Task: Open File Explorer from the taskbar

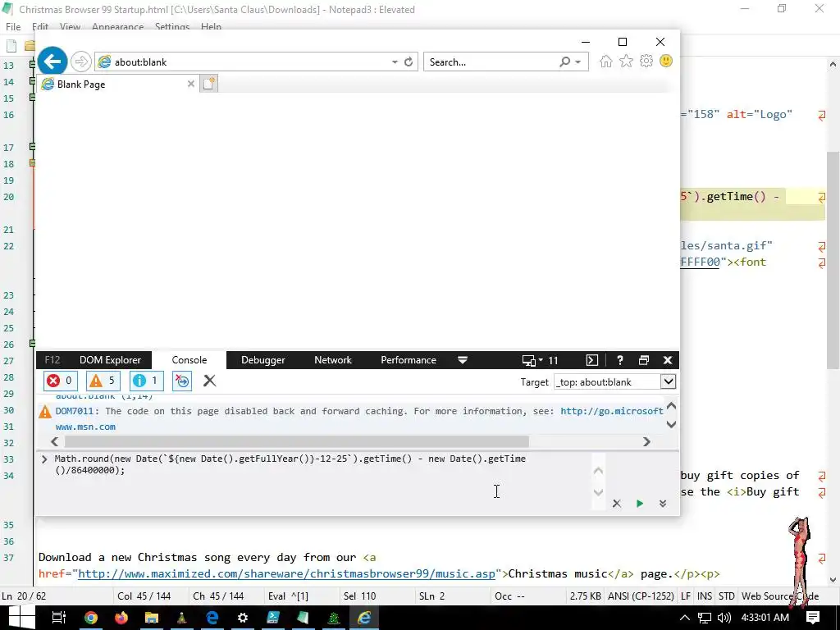Action: point(152,618)
